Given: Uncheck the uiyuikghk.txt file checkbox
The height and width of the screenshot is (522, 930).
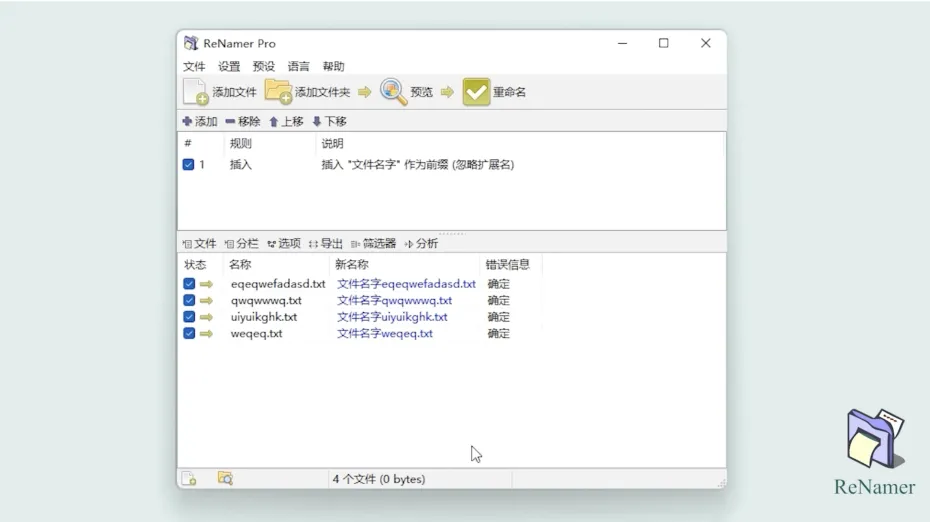Looking at the screenshot, I should coord(189,317).
